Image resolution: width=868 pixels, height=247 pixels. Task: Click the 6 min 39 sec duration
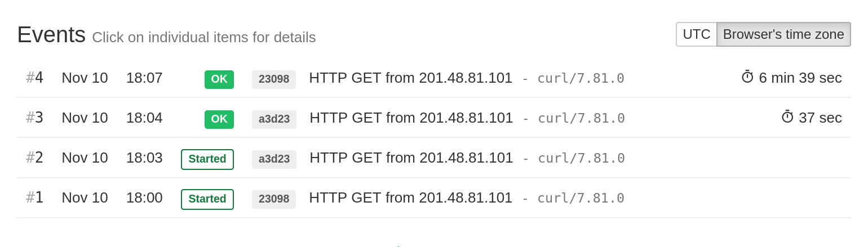pos(800,78)
